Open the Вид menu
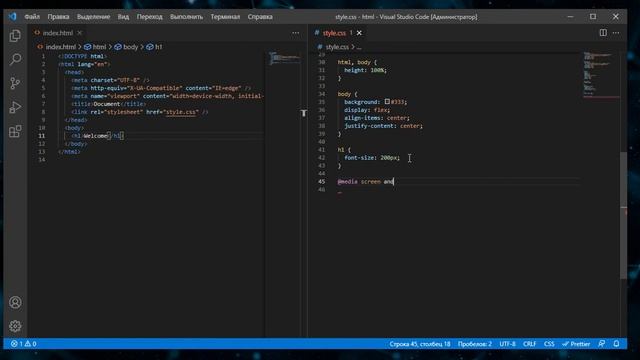 pyautogui.click(x=123, y=17)
